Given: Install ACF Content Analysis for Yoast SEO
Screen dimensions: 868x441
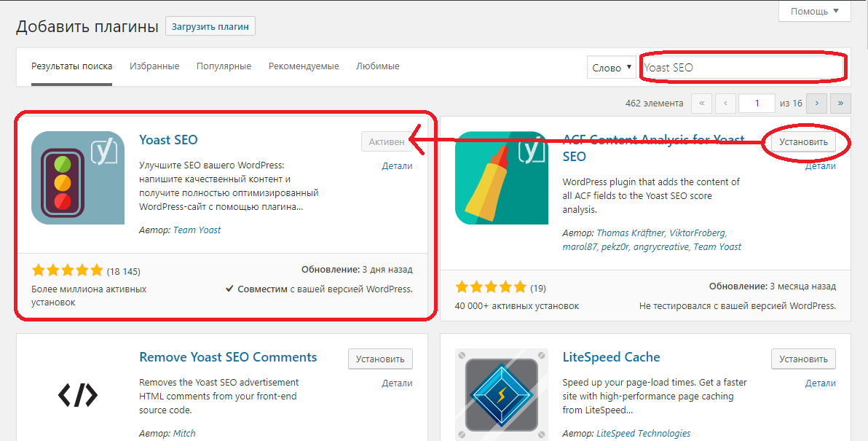Looking at the screenshot, I should point(803,142).
